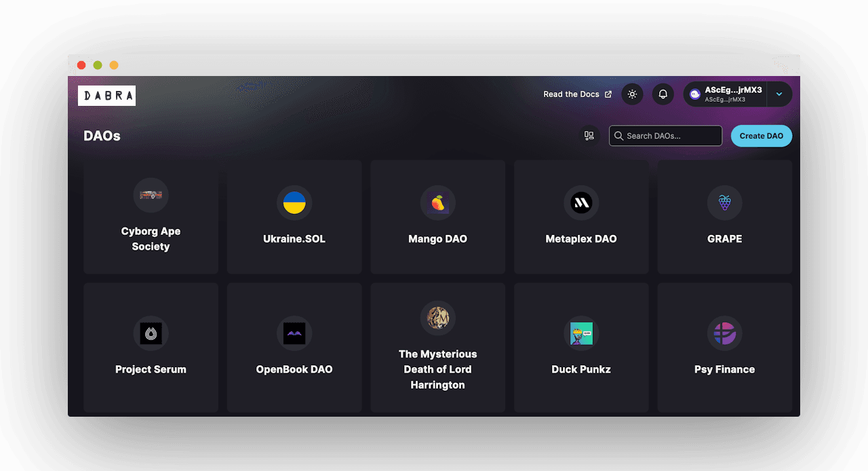868x471 pixels.
Task: Click Cyborg Ape Society logo icon
Action: click(151, 195)
